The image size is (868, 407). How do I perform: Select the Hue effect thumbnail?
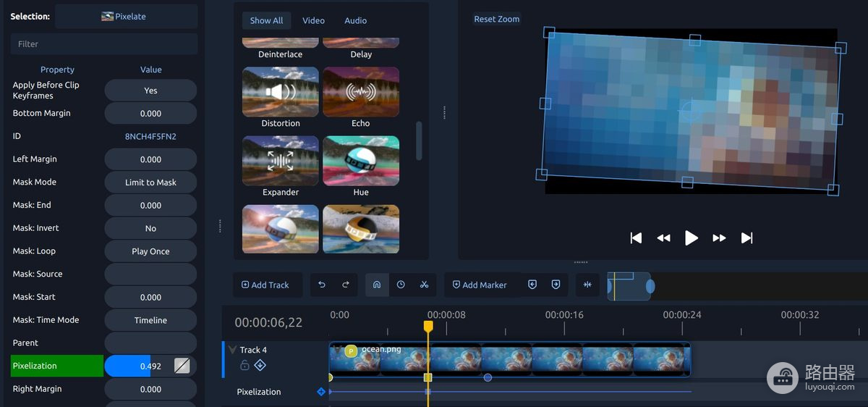coord(361,161)
